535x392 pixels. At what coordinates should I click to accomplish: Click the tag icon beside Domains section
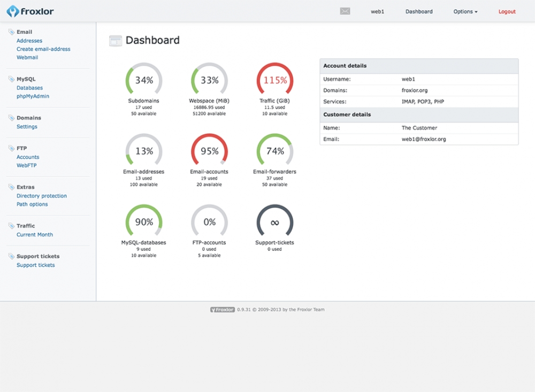(12, 118)
